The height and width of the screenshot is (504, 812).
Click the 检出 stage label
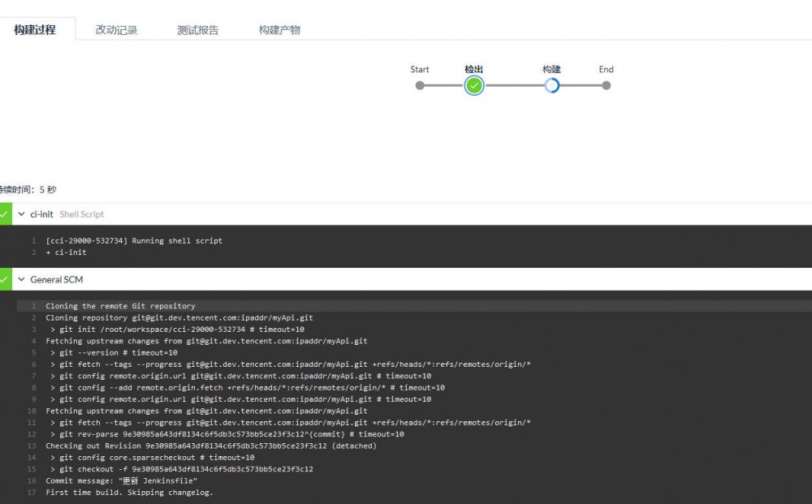(x=474, y=69)
